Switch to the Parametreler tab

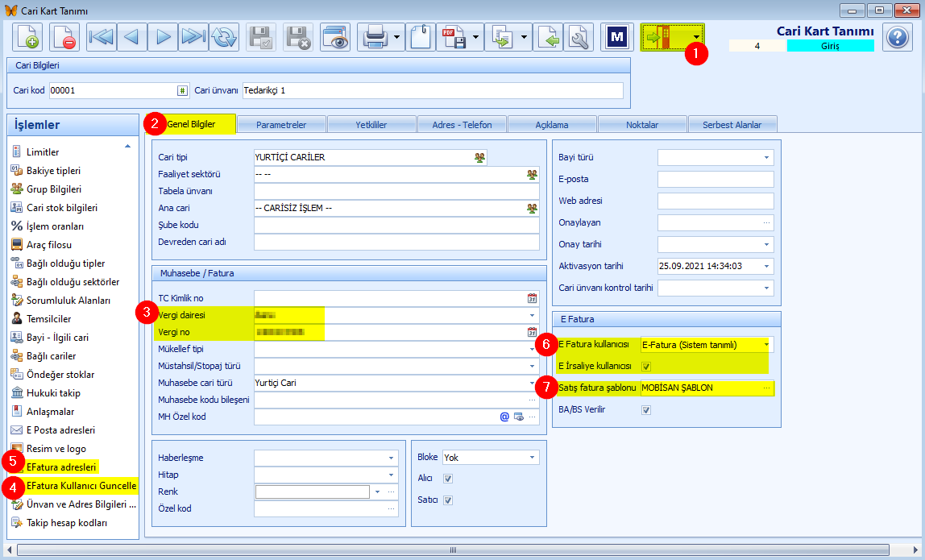pyautogui.click(x=281, y=125)
